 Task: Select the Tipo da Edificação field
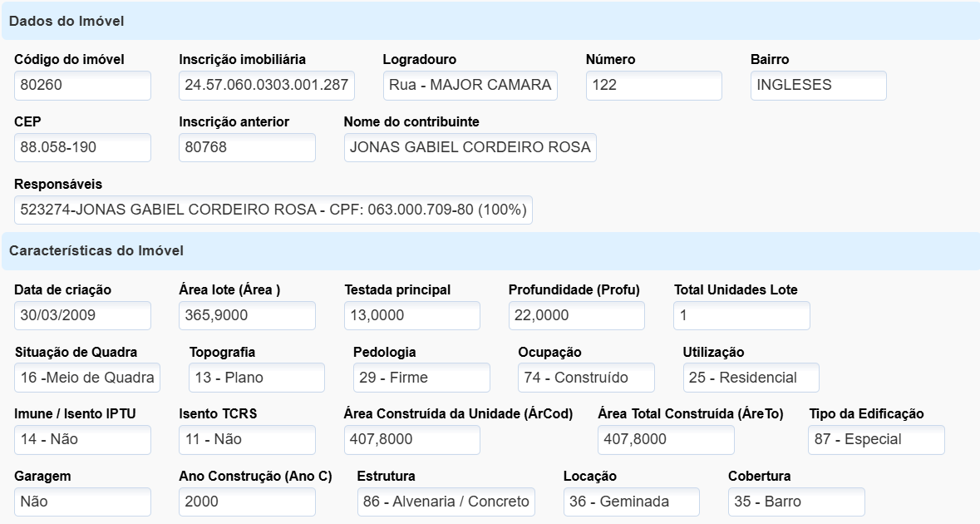[876, 440]
